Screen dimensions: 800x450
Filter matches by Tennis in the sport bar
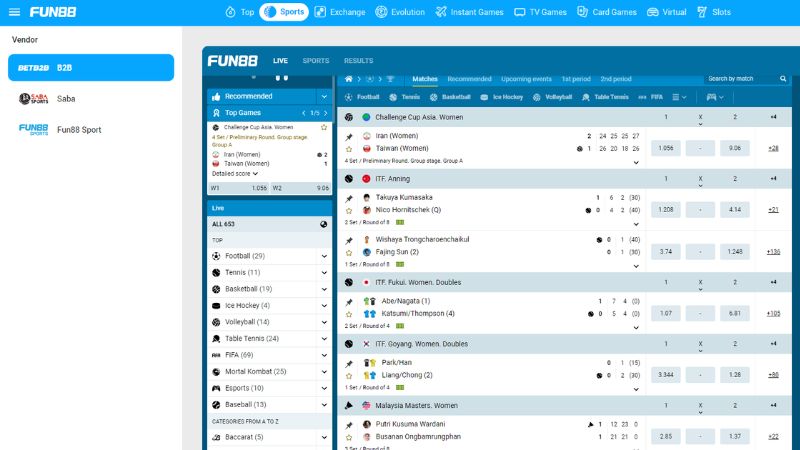pyautogui.click(x=405, y=97)
